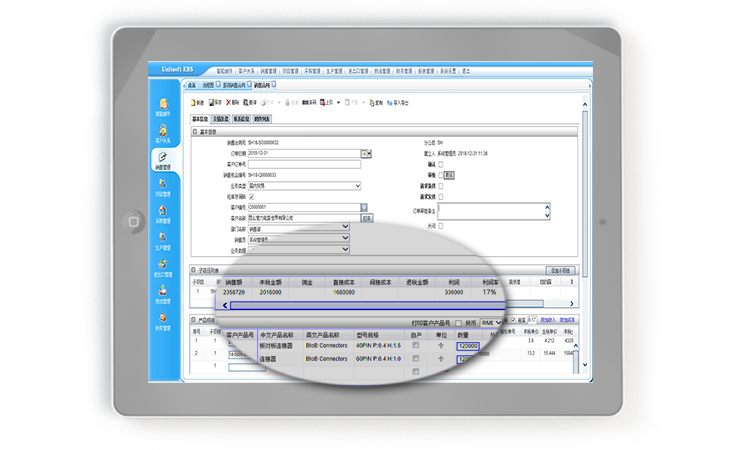Tick the first checkbox under creator info

coord(442,163)
